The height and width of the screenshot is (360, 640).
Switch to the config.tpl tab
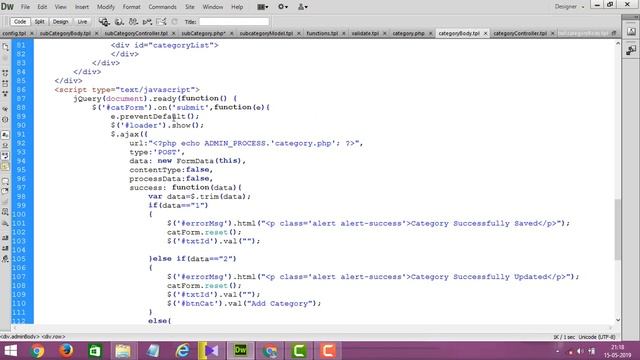[14, 33]
